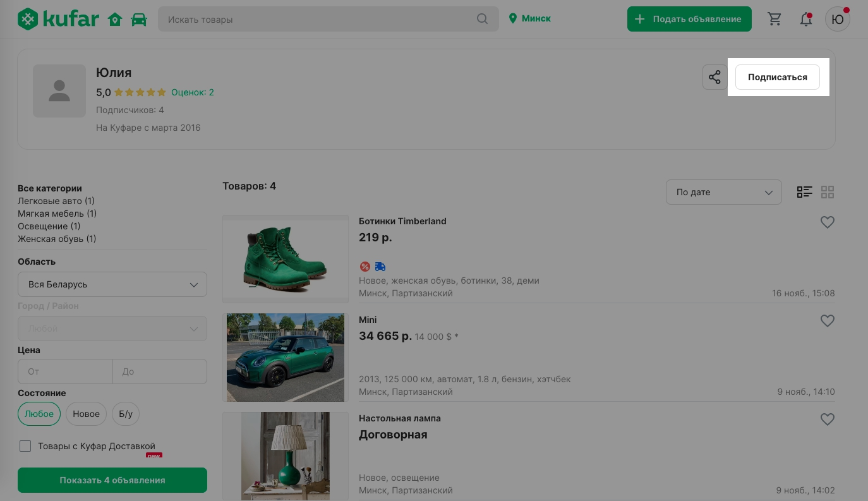868x501 pixels.
Task: Click the Договорная price text
Action: (x=393, y=435)
